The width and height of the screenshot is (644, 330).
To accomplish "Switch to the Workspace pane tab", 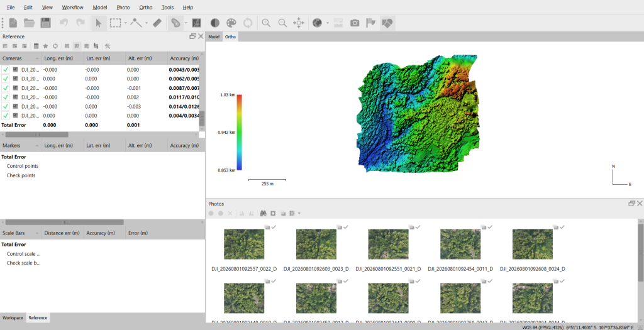I will [13, 317].
